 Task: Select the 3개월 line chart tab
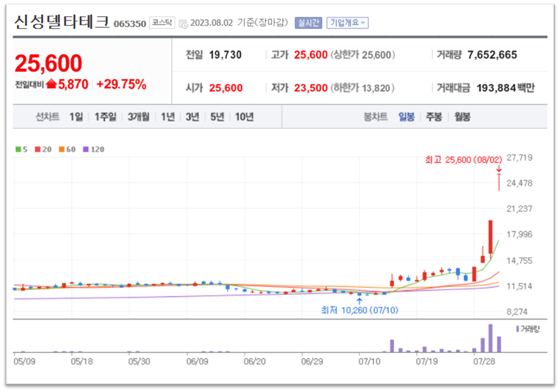click(x=139, y=117)
